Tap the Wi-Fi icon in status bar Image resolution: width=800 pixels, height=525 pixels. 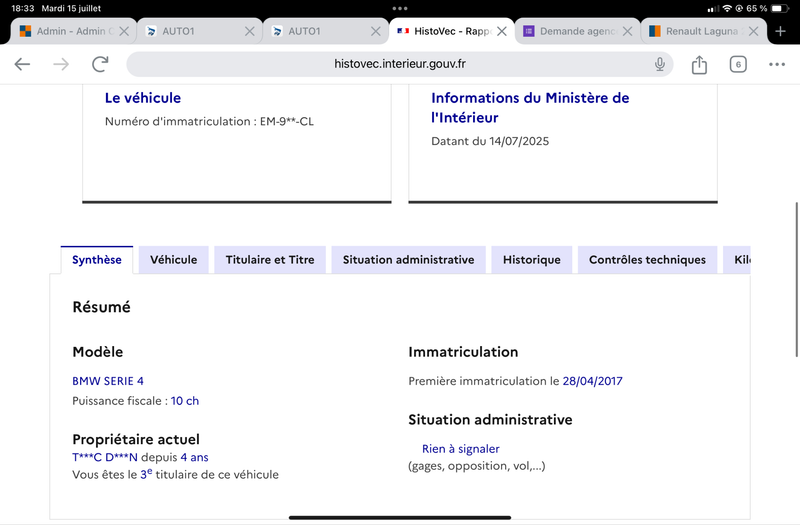pos(727,9)
